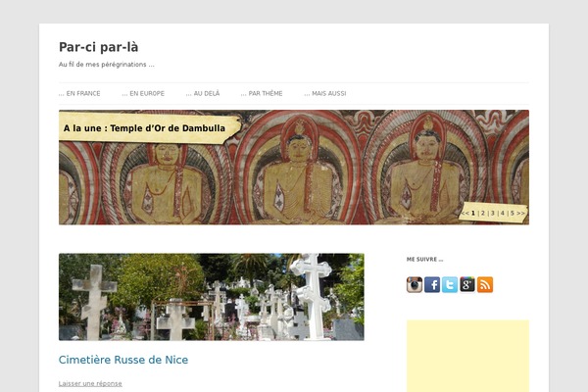Image resolution: width=588 pixels, height=392 pixels.
Task: Click the Buddha fresco slider image
Action: tap(294, 168)
